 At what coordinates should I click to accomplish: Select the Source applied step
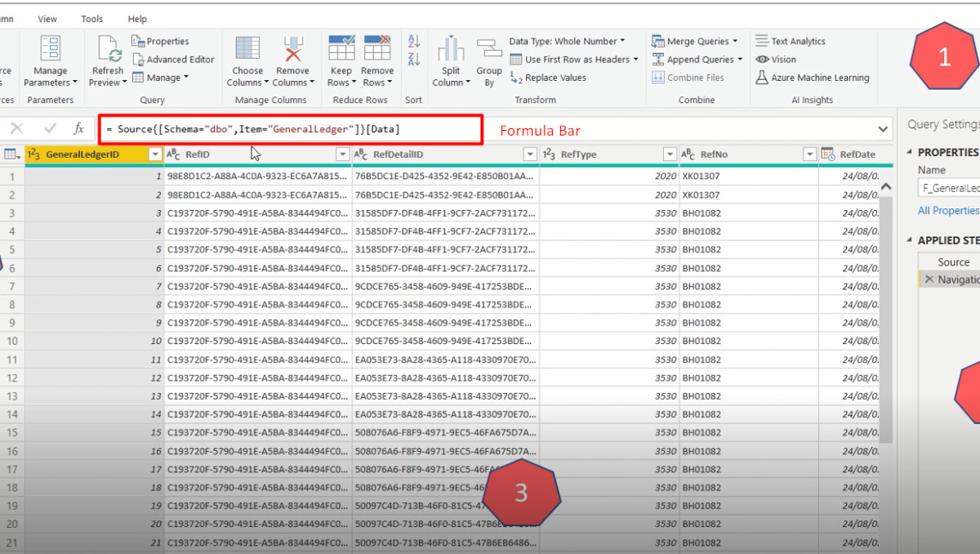[952, 261]
